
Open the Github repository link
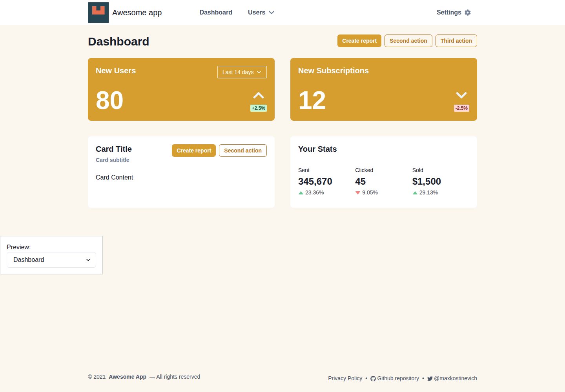click(x=395, y=378)
